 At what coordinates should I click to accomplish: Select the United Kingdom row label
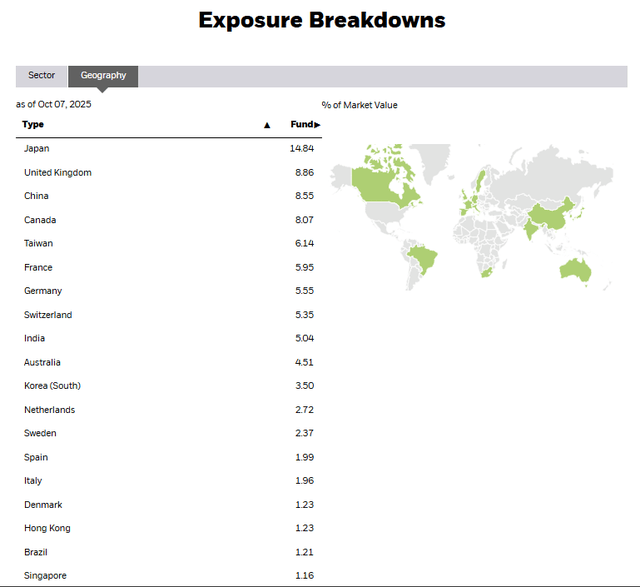pos(58,173)
